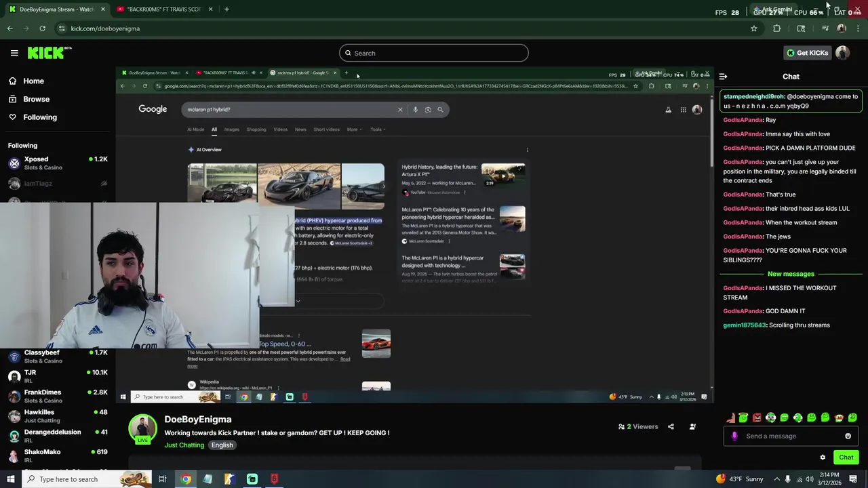868x488 pixels.
Task: Open the user profile avatar on Kick header
Action: point(843,53)
